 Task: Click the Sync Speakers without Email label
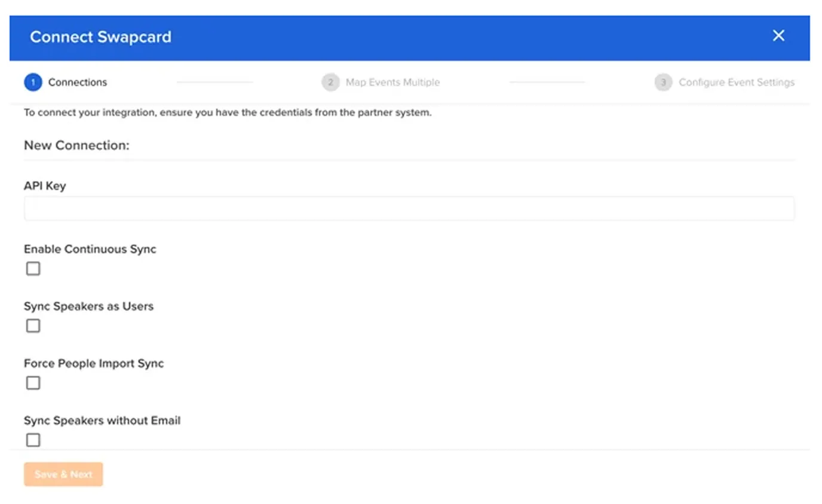102,420
